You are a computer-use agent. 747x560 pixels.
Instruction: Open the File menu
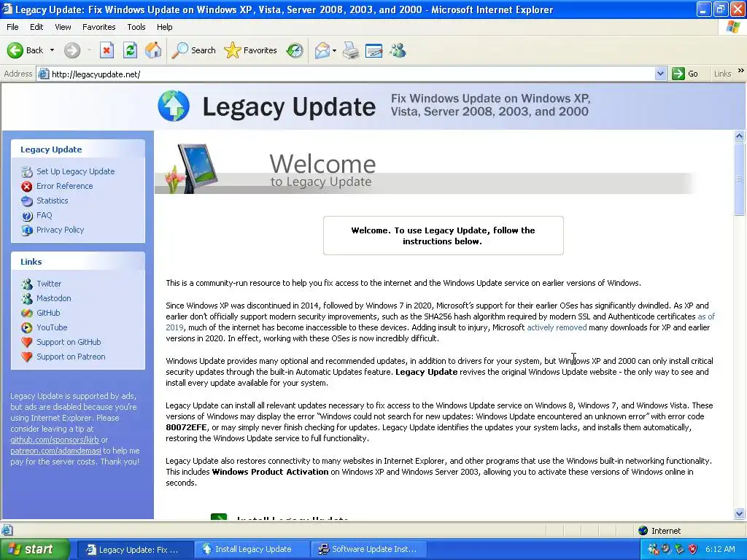point(12,27)
